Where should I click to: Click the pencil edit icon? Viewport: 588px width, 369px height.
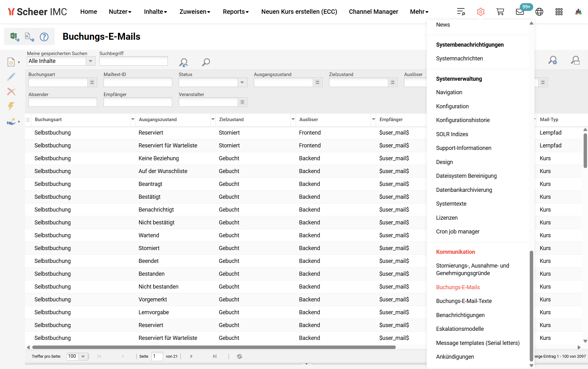(11, 77)
